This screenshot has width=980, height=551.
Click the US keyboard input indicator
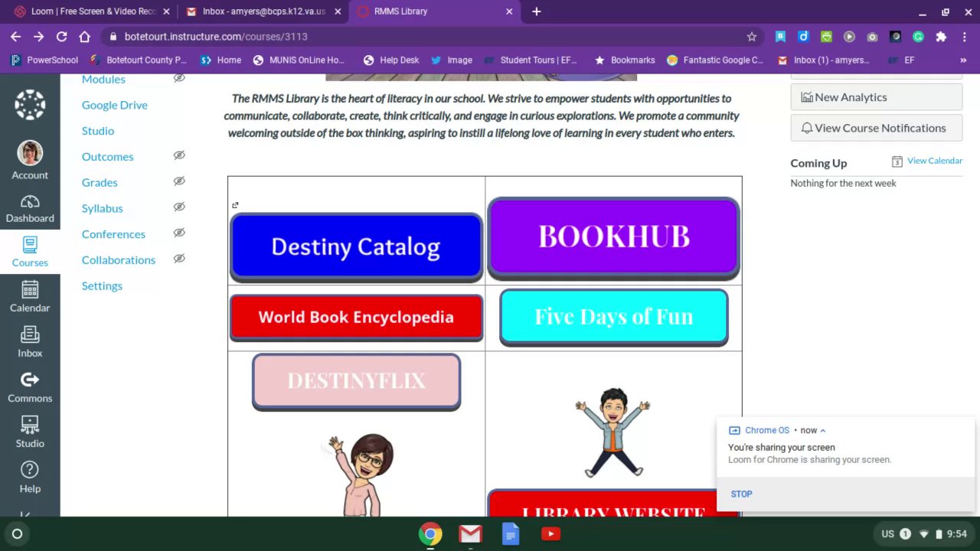point(887,533)
